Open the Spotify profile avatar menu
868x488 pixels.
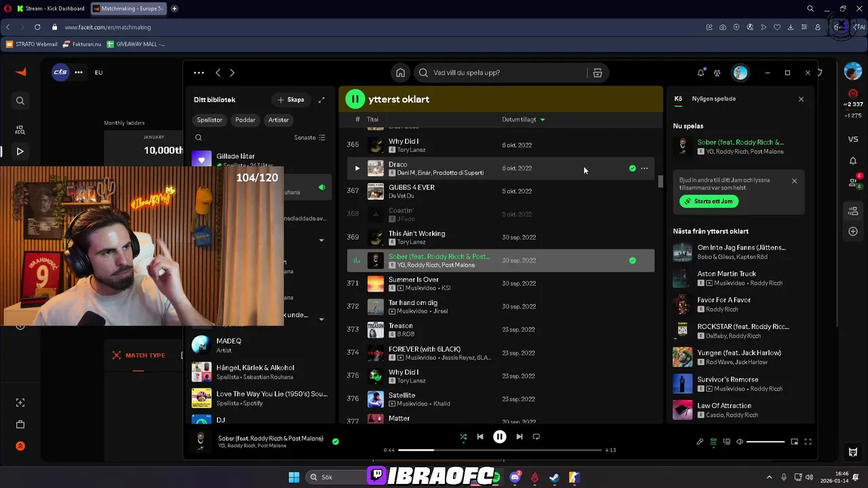click(x=740, y=73)
